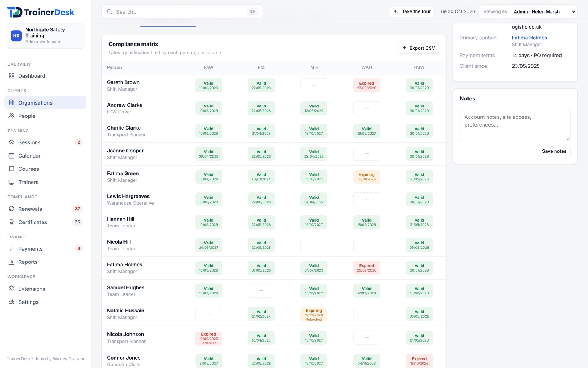Click Natalie Hussain's expiring MH cell

pos(314,314)
